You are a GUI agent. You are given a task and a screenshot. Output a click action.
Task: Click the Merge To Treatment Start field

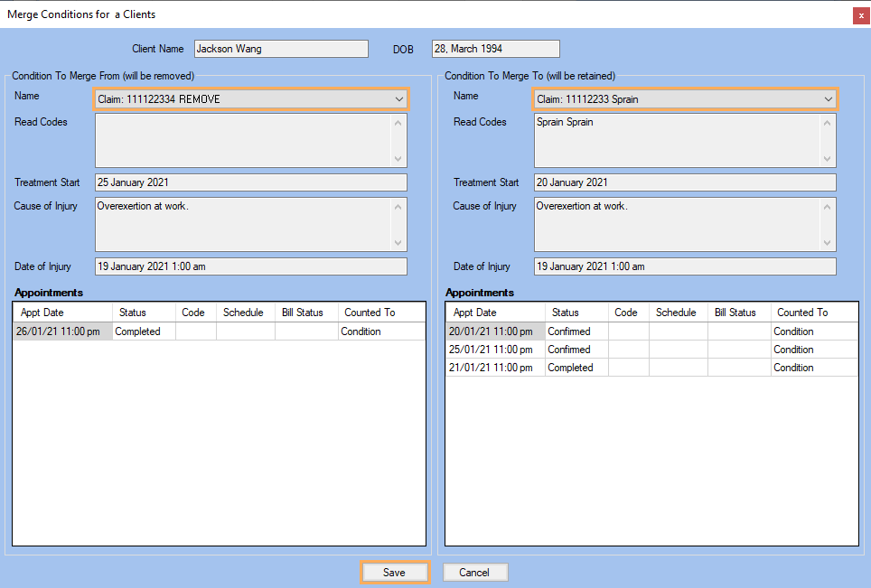click(684, 182)
